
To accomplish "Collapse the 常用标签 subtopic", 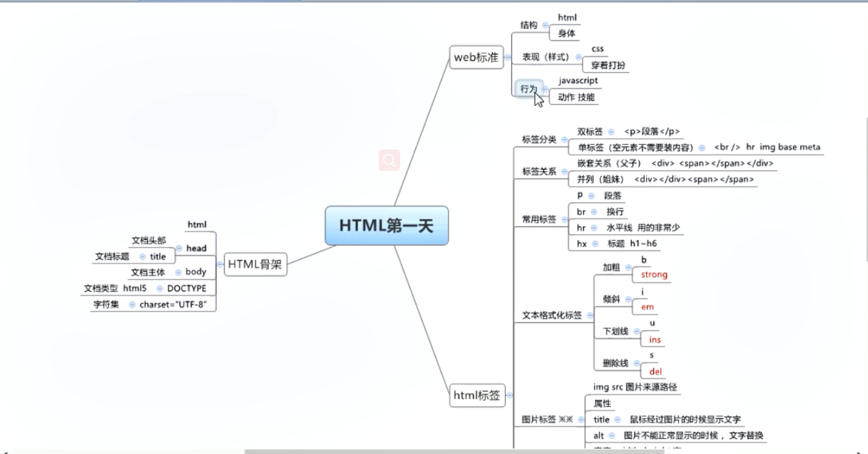I will [564, 219].
